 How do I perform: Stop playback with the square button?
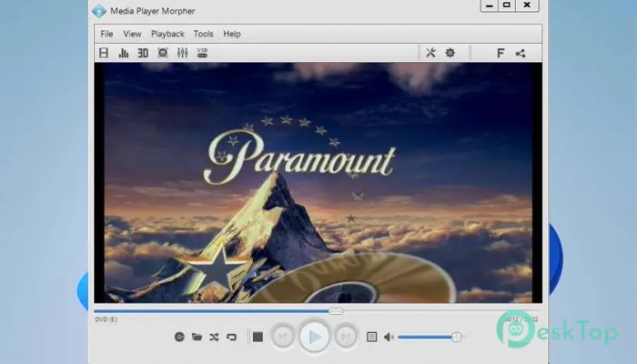pyautogui.click(x=258, y=337)
